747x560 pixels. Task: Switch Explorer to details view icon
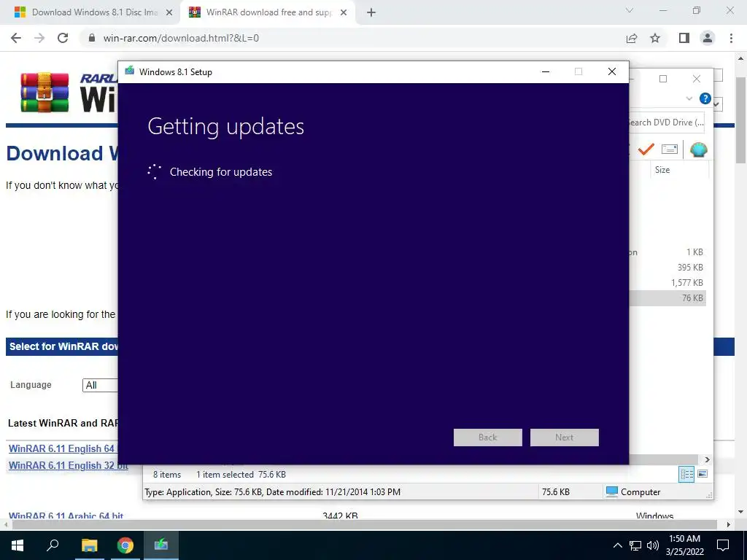(x=686, y=474)
